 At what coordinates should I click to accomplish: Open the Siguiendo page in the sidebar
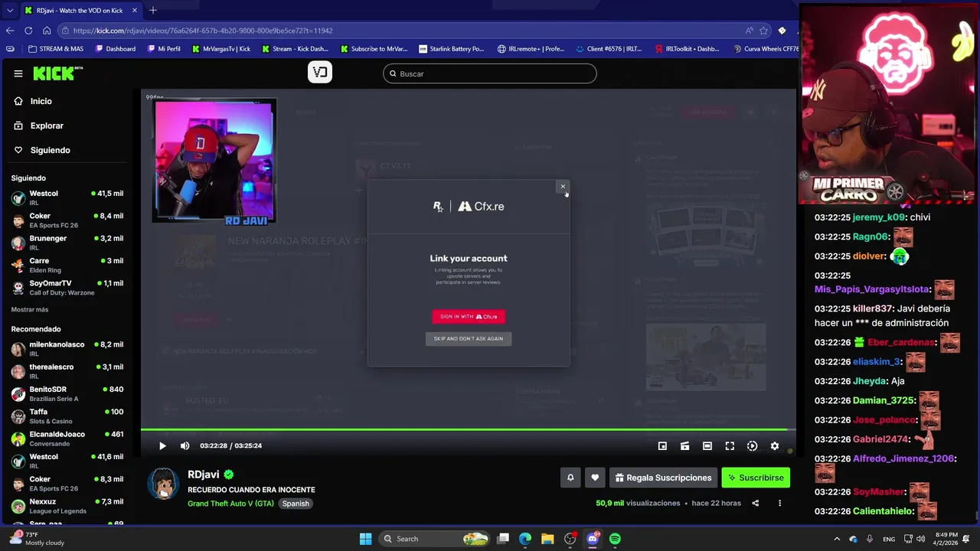pyautogui.click(x=50, y=150)
